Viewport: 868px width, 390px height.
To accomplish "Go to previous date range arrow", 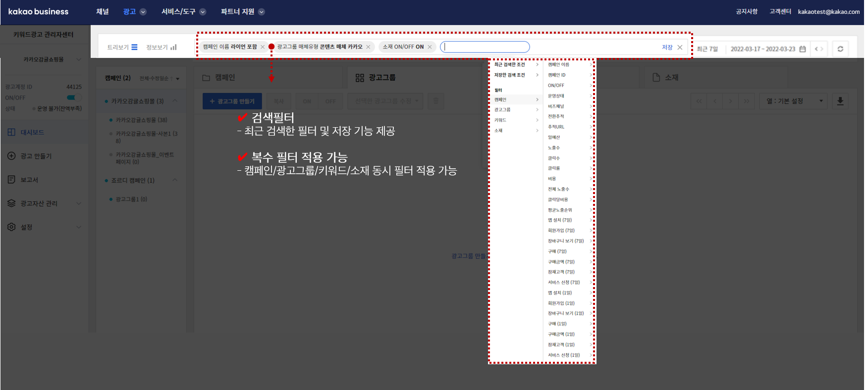I will 816,49.
